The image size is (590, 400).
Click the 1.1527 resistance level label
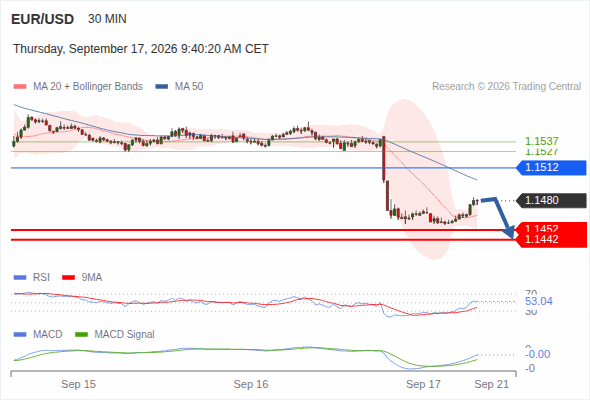(541, 151)
